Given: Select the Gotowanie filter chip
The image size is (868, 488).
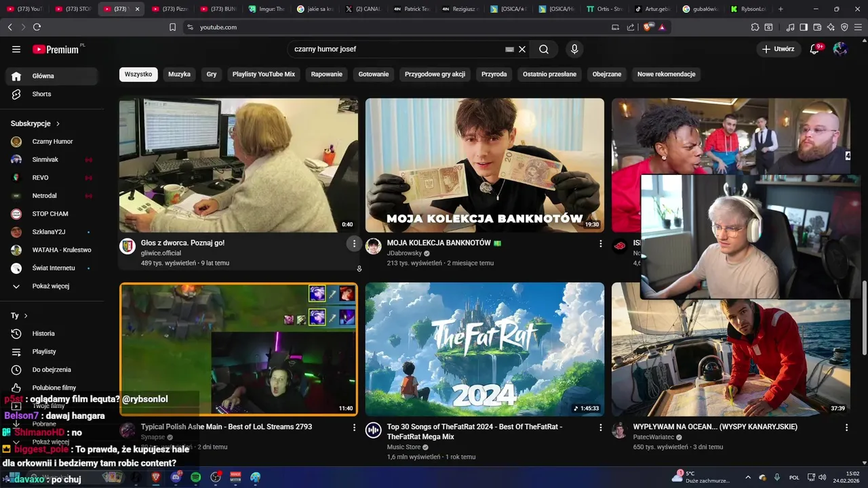Looking at the screenshot, I should pos(374,74).
